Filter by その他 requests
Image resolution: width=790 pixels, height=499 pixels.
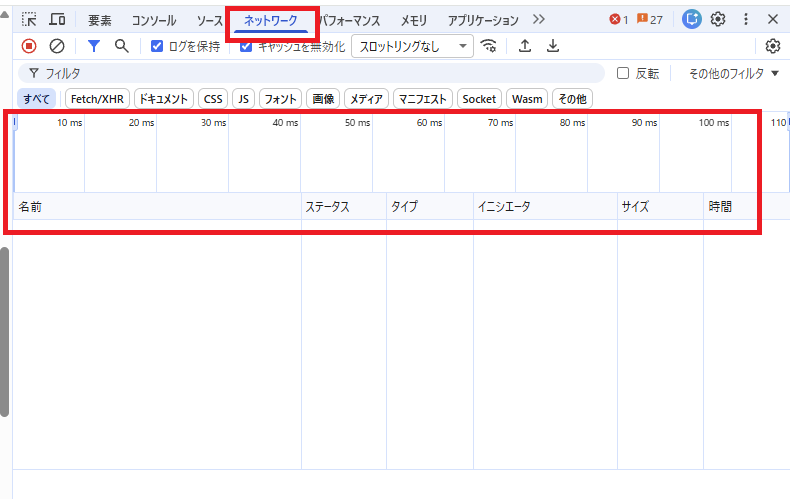572,99
